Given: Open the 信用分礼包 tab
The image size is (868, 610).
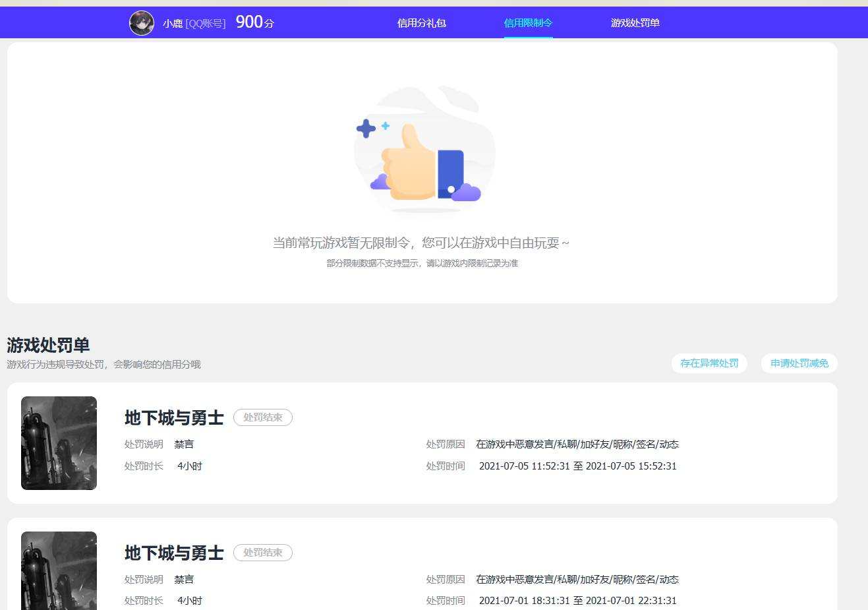Looking at the screenshot, I should tap(422, 23).
